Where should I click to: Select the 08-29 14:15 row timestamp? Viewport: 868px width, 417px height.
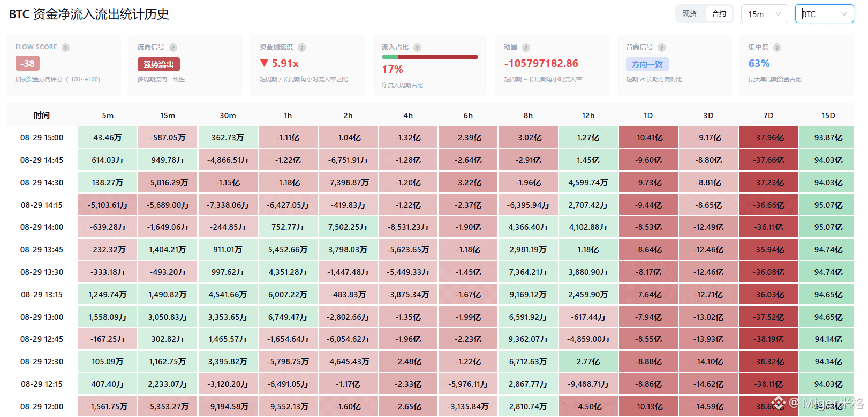click(x=42, y=205)
